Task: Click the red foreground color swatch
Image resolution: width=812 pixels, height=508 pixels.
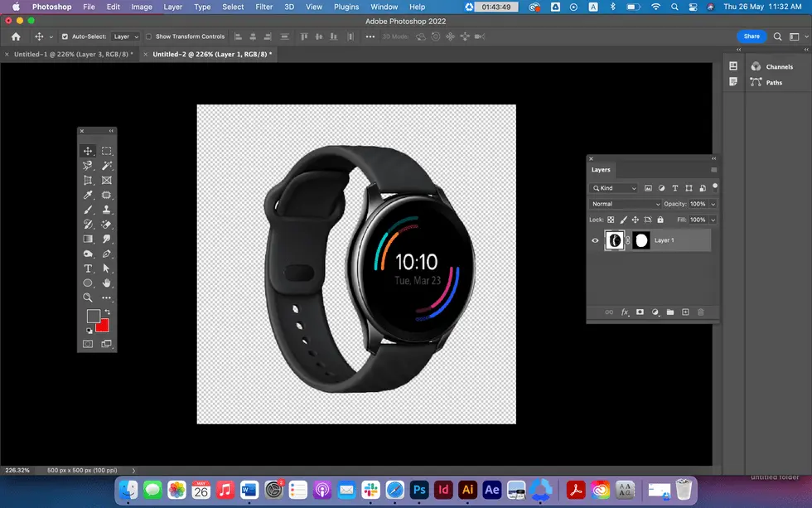Action: tap(102, 326)
